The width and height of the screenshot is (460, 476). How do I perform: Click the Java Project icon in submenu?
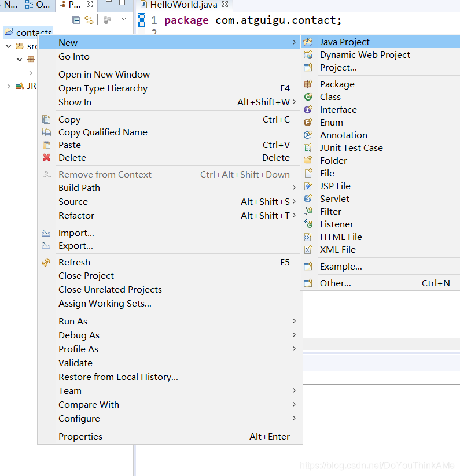pyautogui.click(x=308, y=42)
